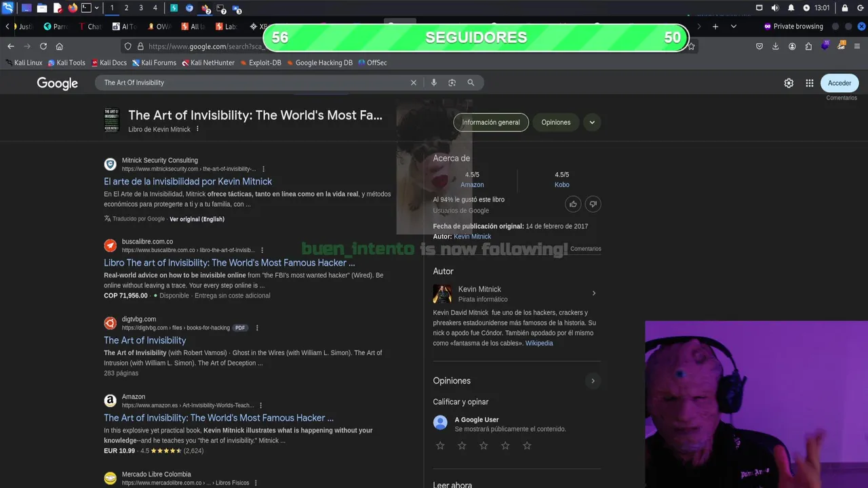Open the Firefox hamburger menu
The image size is (868, 488).
[858, 46]
